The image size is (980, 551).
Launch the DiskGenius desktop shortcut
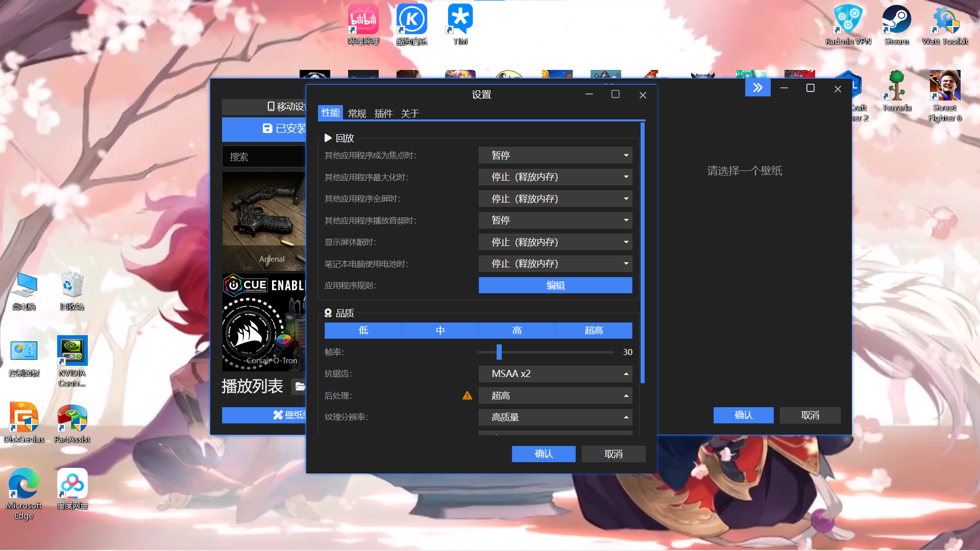point(24,422)
